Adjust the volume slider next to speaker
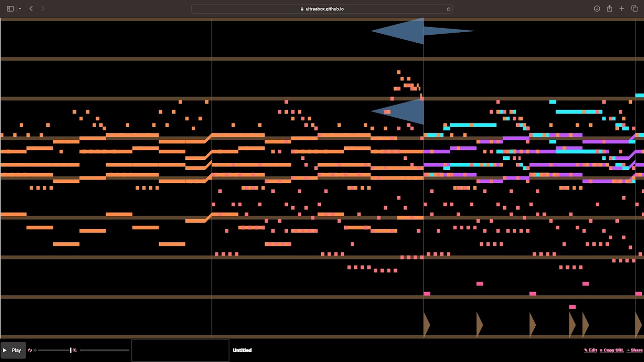Viewport: 644px width, 362px height. pyautogui.click(x=54, y=350)
